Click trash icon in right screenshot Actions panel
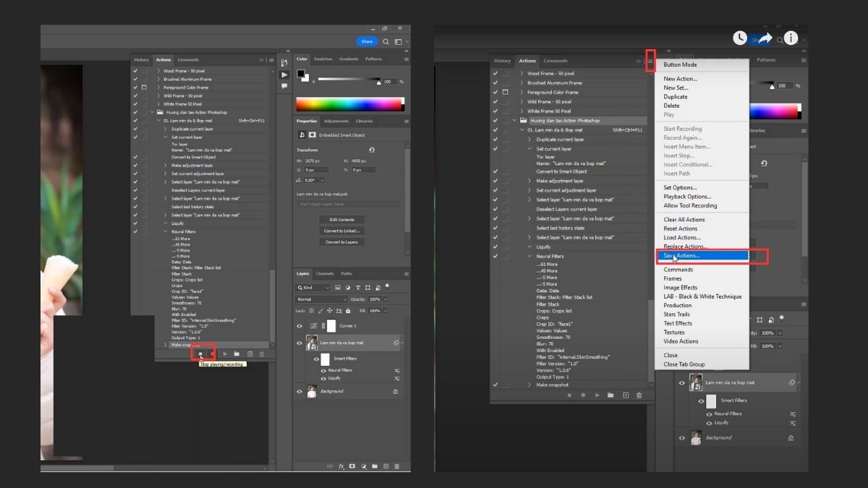Viewport: 868px width, 488px height. 638,395
